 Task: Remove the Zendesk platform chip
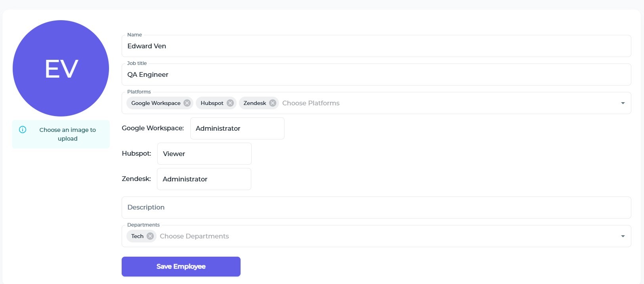point(273,103)
